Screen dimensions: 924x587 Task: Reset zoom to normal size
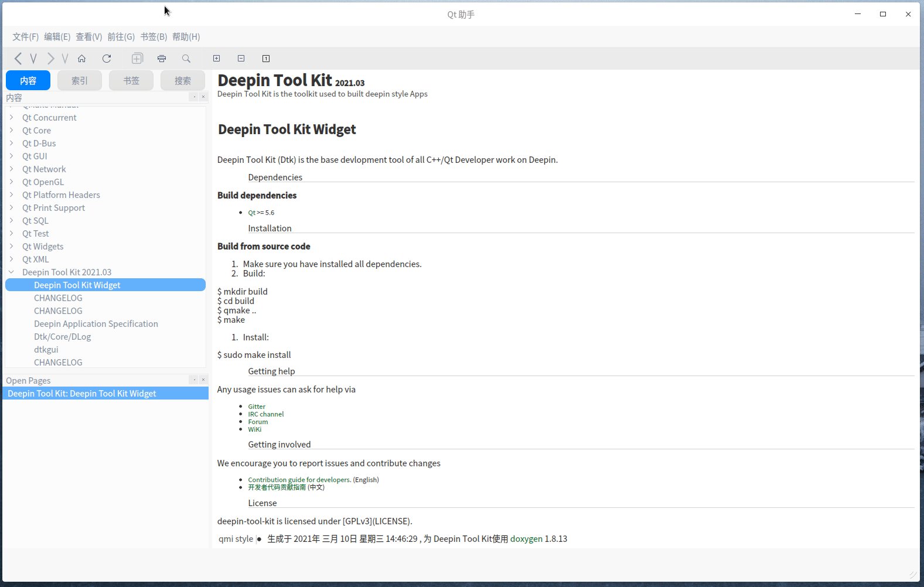266,59
